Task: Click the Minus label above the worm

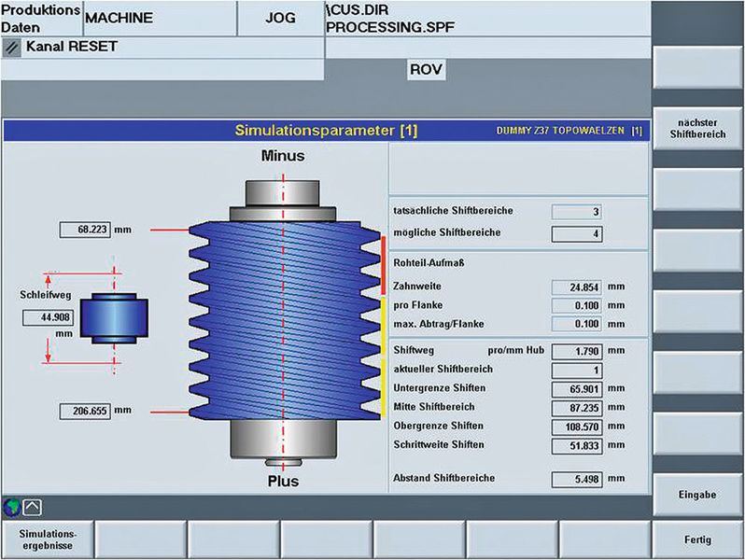Action: 283,156
